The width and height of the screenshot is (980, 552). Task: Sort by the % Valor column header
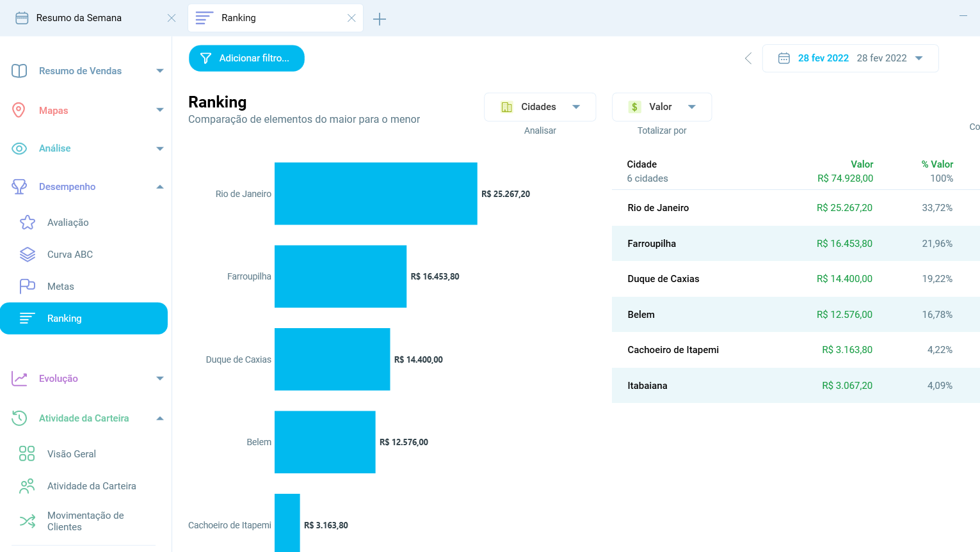pos(937,164)
